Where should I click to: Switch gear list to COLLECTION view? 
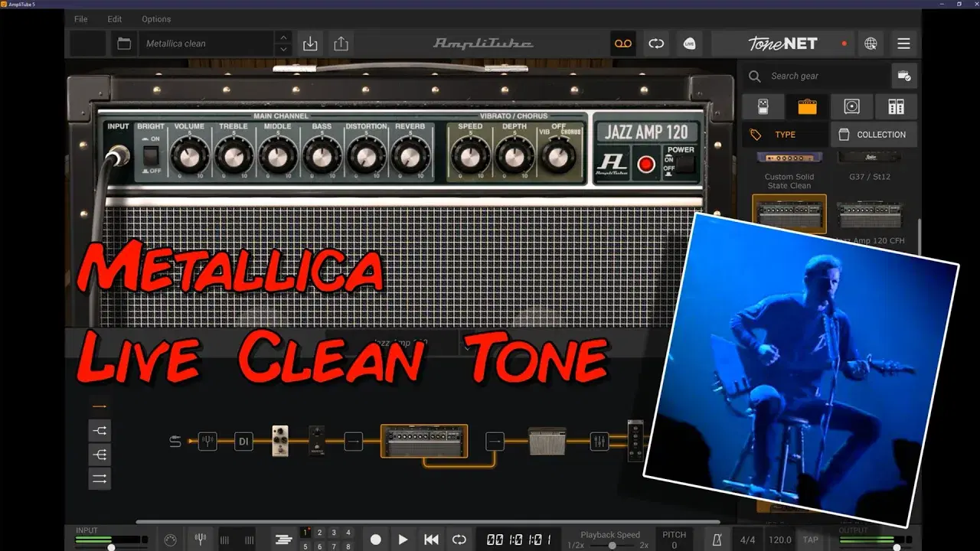874,135
